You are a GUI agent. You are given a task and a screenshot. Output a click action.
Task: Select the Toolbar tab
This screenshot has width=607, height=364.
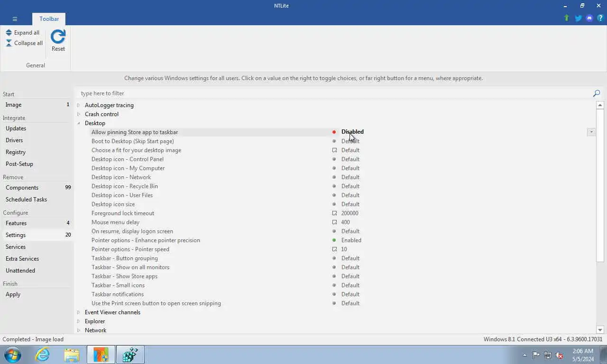coord(49,19)
